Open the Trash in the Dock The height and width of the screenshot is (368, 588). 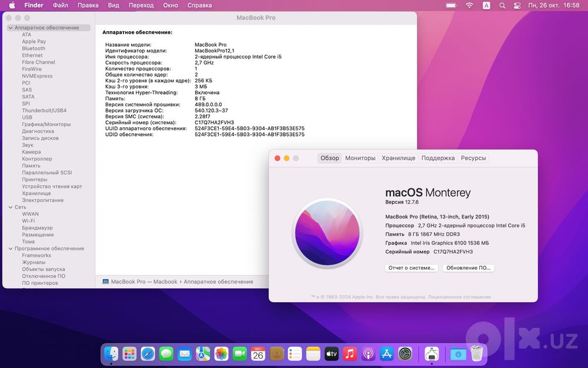point(477,353)
